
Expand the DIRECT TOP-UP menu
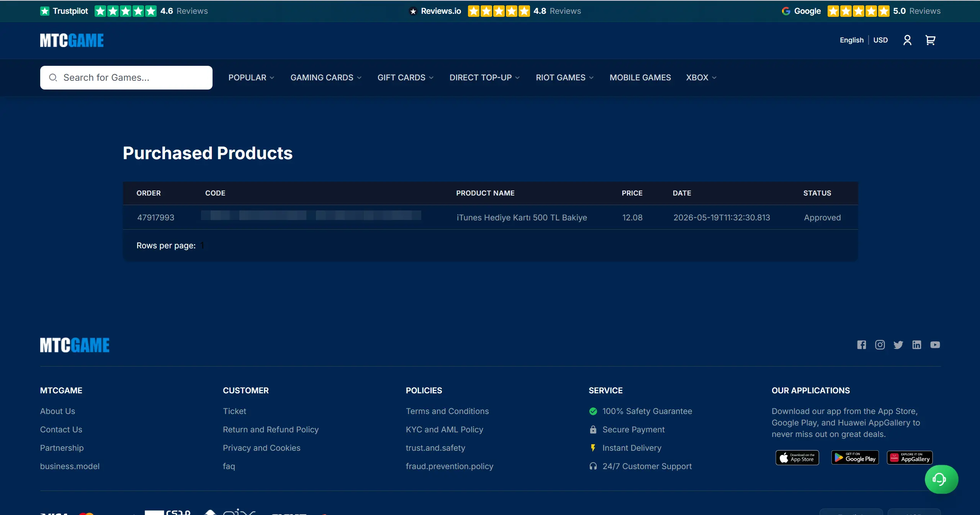[x=484, y=78]
